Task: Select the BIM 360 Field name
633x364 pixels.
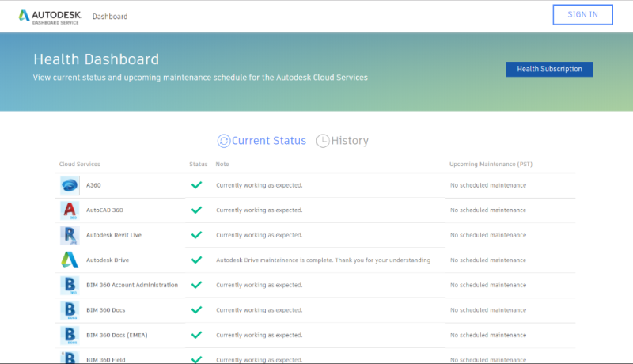Action: click(x=106, y=360)
